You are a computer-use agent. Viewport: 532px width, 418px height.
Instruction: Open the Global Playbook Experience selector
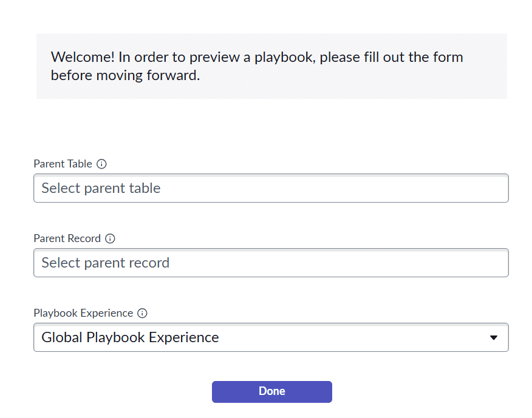click(x=271, y=337)
